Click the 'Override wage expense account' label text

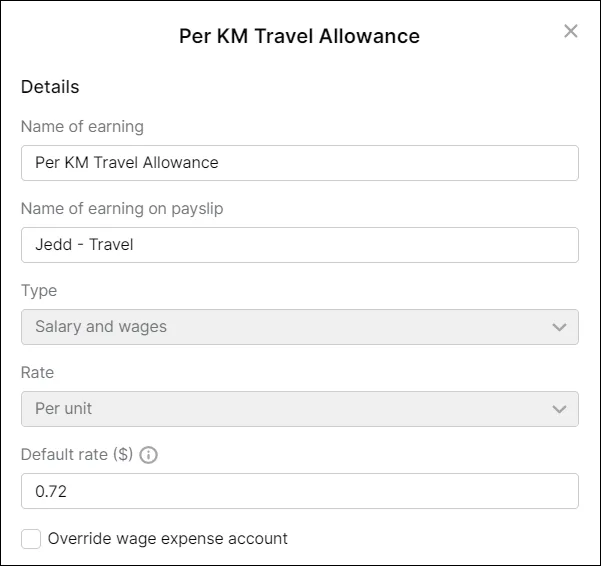[167, 539]
